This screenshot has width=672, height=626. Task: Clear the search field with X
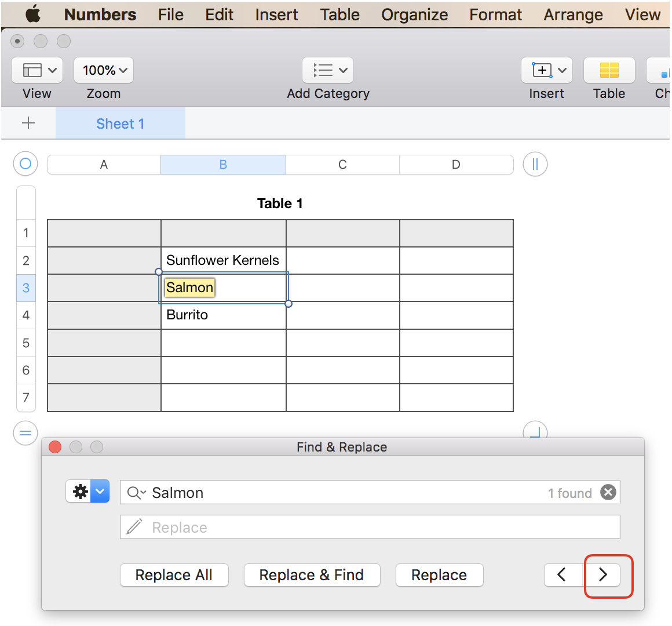pyautogui.click(x=608, y=492)
